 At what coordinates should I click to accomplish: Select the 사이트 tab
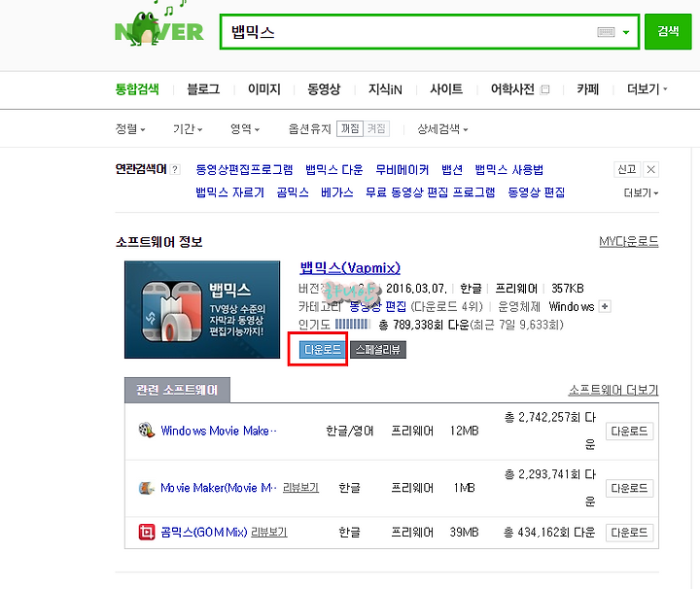(x=446, y=89)
